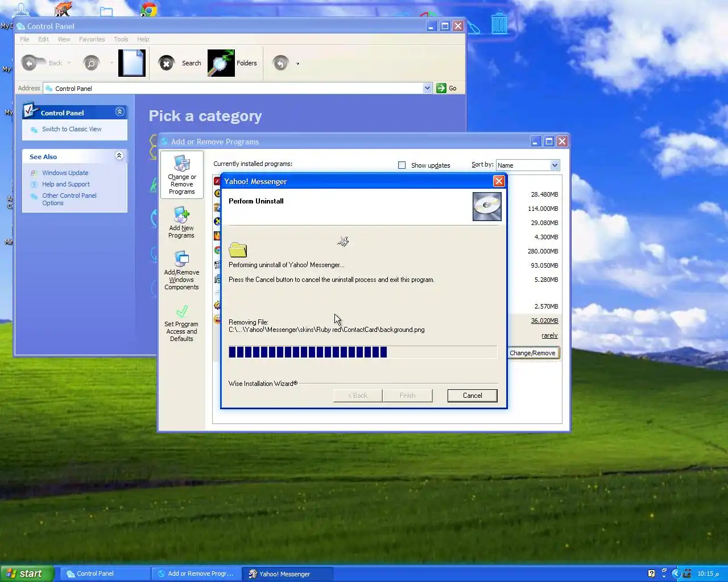Open the Start menu
728x582 pixels.
click(x=27, y=573)
